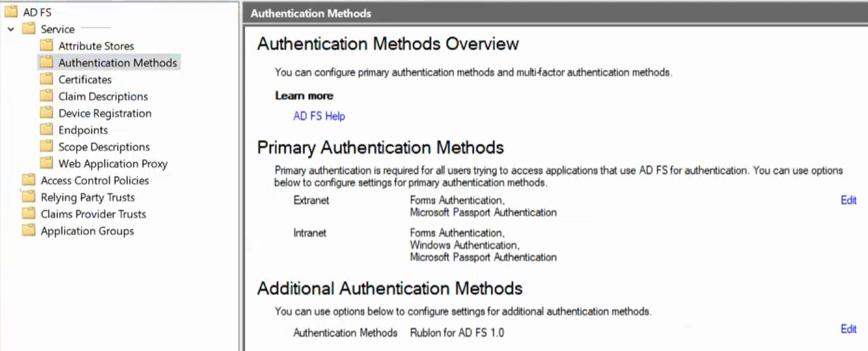Open the AD FS Help link
868x351 pixels.
click(x=319, y=116)
